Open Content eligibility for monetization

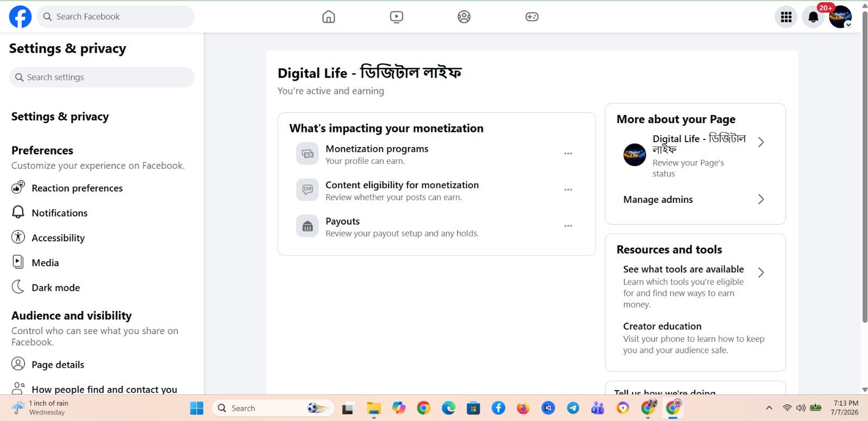436,190
